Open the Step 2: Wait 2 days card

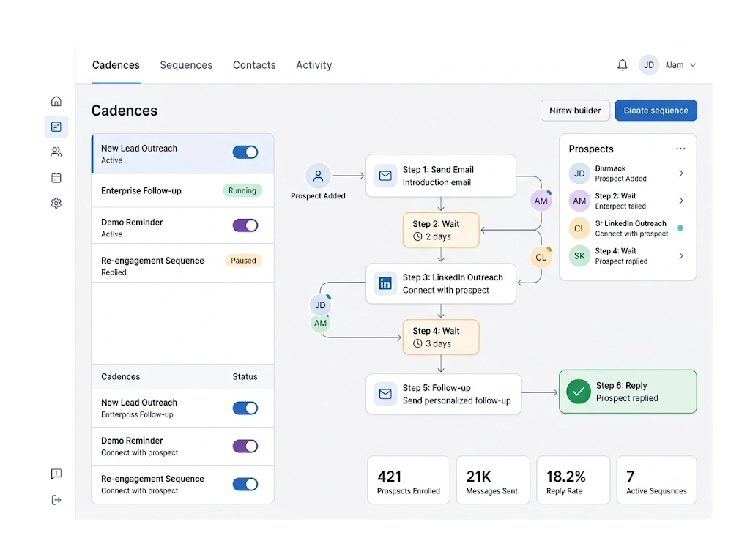point(440,230)
